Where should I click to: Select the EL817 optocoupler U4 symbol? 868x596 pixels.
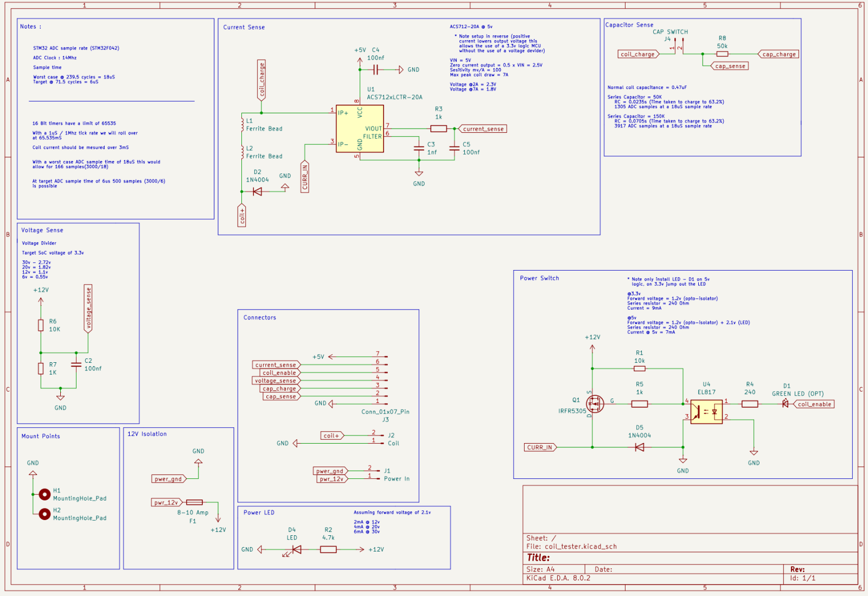tap(706, 412)
